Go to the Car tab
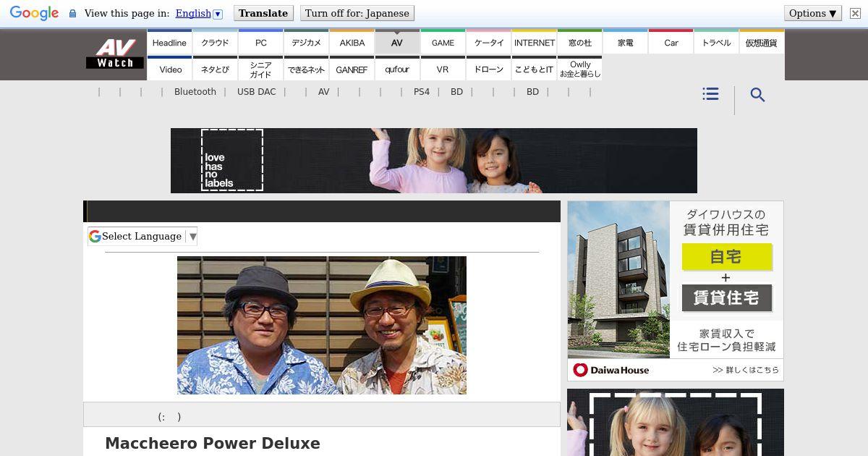Screen dimensions: 868x456 click(x=671, y=42)
